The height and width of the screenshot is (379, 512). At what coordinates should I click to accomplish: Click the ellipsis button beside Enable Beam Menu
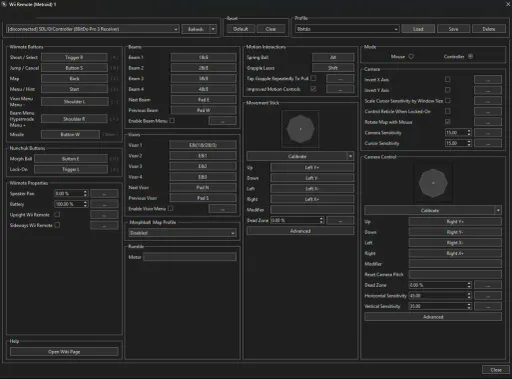pos(222,121)
